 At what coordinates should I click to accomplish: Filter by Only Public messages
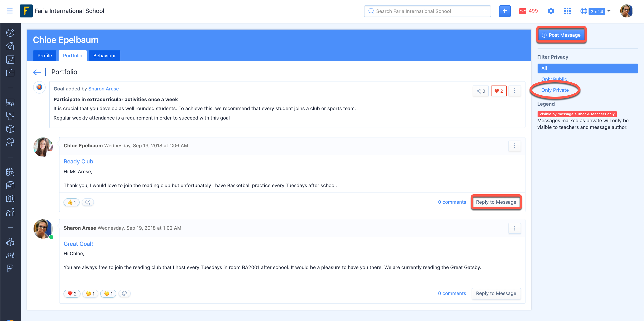click(x=554, y=79)
